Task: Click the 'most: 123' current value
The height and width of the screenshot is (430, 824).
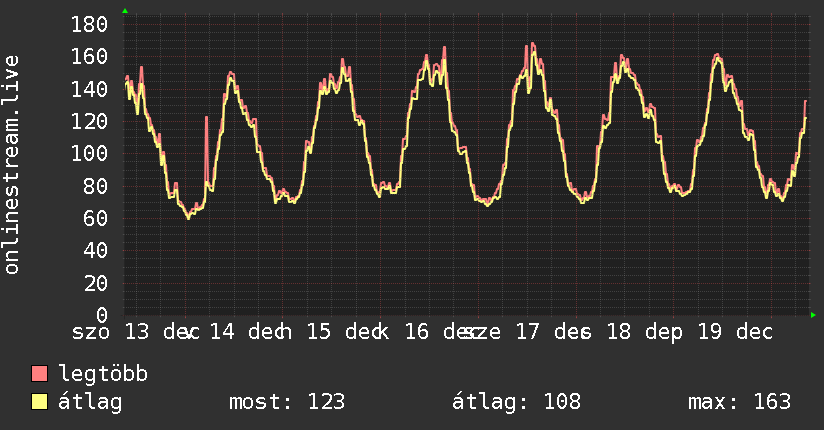Action: [287, 402]
